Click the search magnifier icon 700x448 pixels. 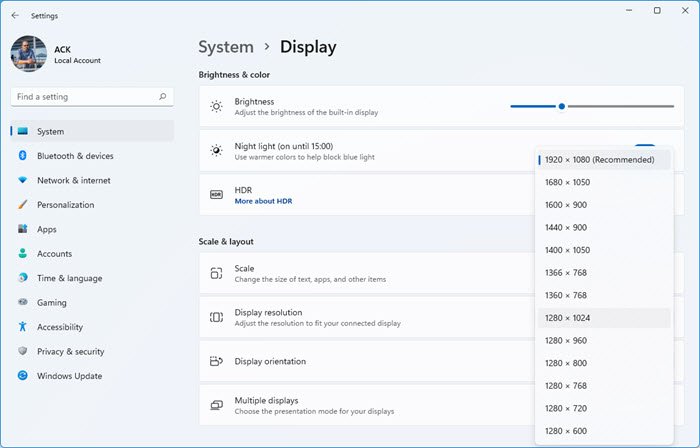tap(163, 97)
